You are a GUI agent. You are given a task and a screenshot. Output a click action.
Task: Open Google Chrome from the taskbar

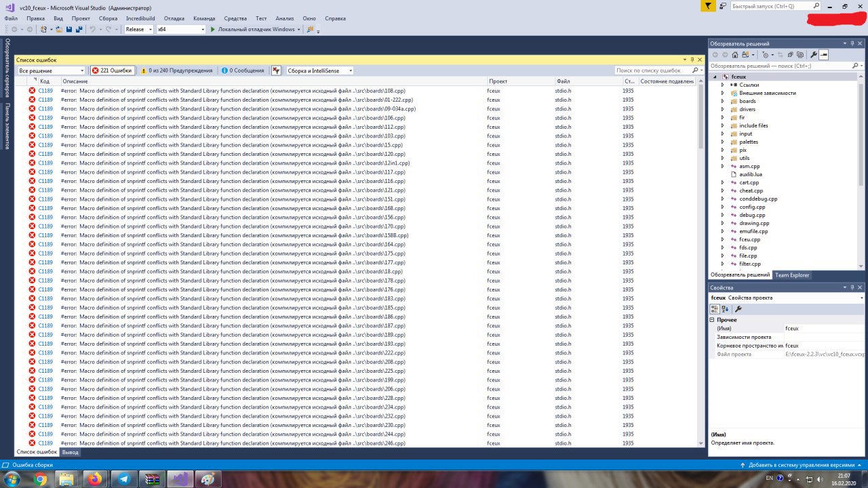point(40,479)
